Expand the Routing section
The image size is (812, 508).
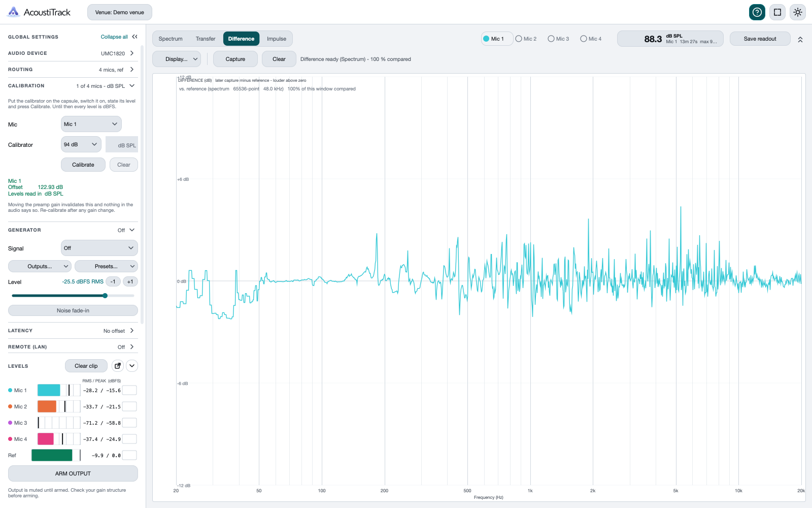click(73, 70)
